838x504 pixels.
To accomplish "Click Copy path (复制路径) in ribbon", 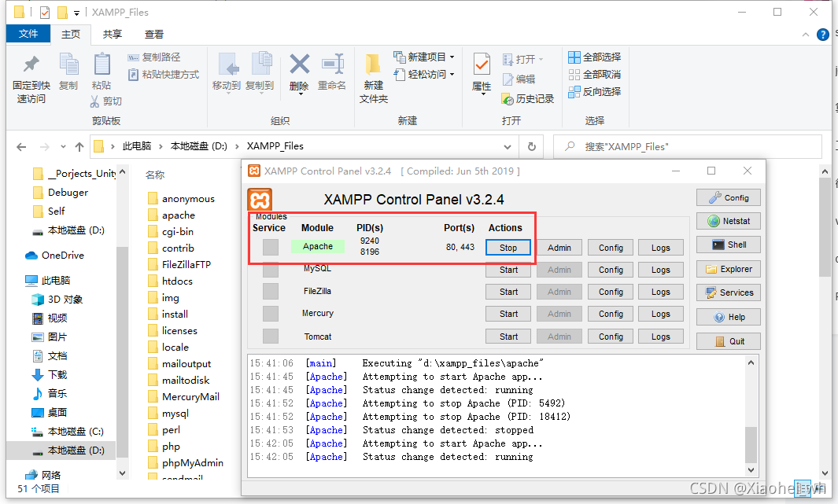I will point(154,57).
